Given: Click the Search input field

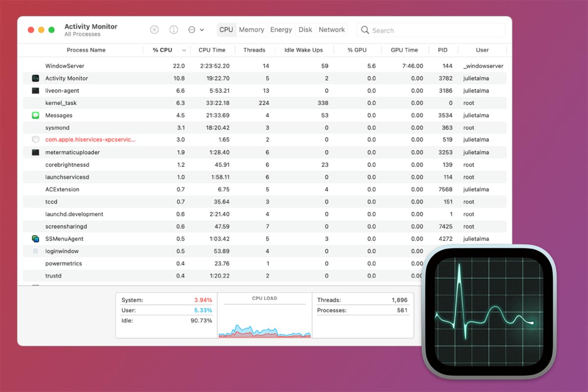Looking at the screenshot, I should [x=436, y=30].
